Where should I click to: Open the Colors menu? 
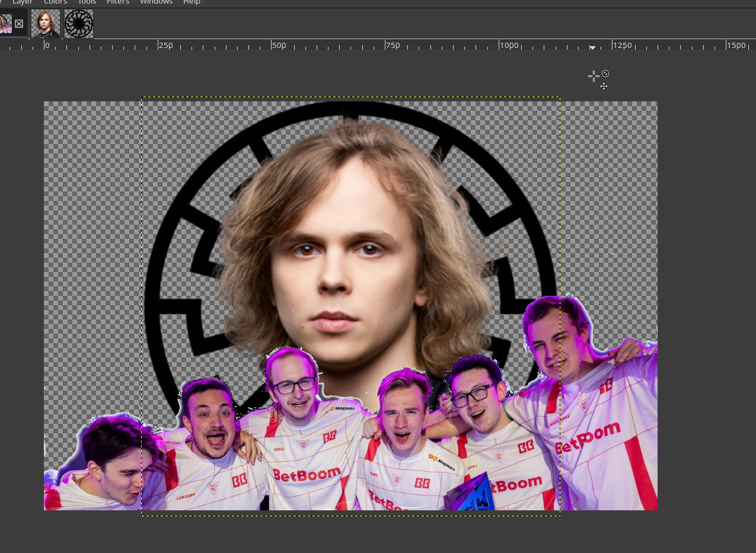click(x=55, y=2)
